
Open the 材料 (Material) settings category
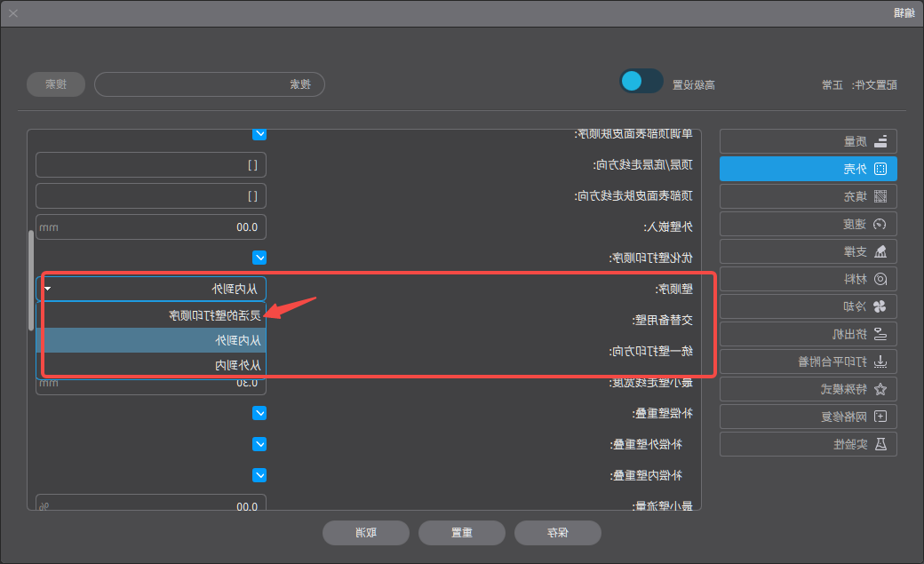tap(808, 279)
